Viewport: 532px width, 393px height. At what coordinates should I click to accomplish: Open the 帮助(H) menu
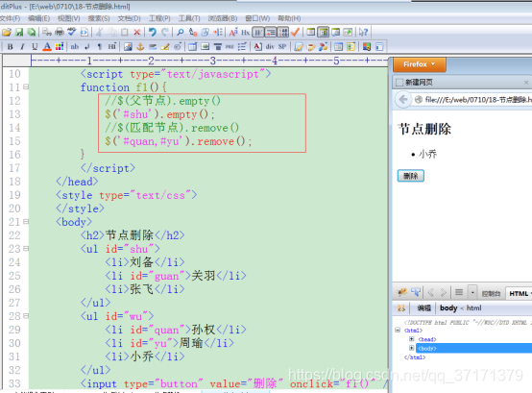coord(289,18)
